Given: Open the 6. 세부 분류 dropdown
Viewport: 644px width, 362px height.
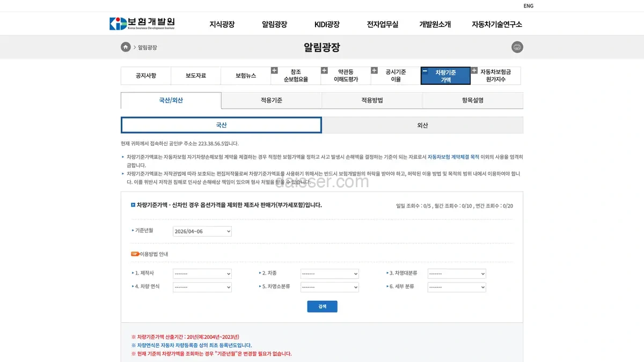Looking at the screenshot, I should (x=457, y=287).
